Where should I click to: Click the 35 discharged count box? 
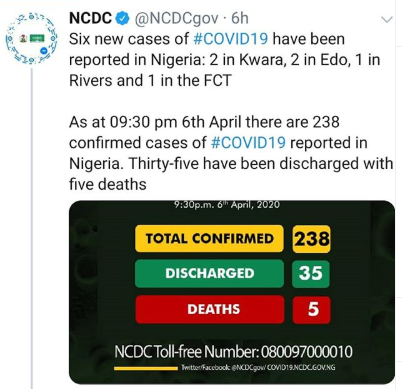311,274
